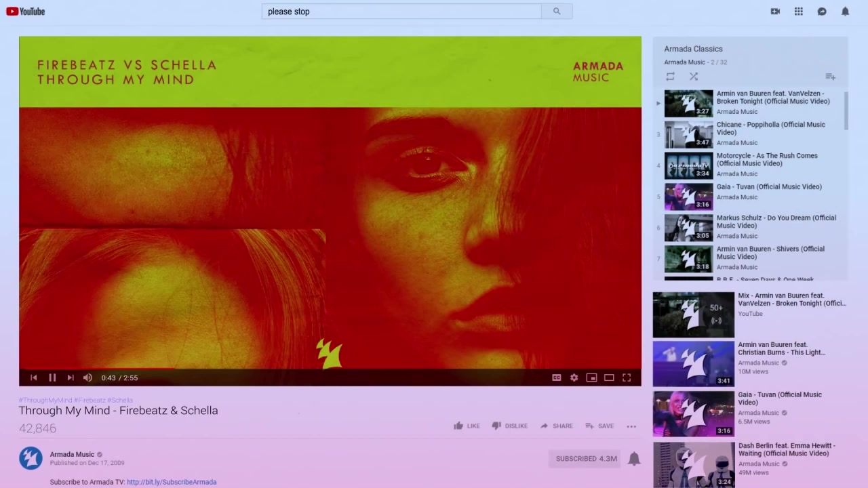Save the playlist with add-to-library icon
Viewport: 868px width, 488px height.
coord(830,77)
